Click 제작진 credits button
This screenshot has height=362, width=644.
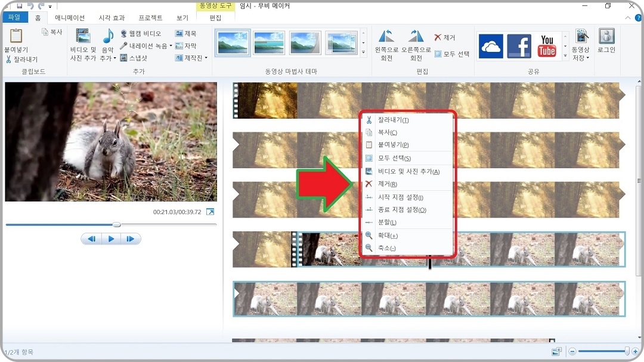[x=189, y=58]
